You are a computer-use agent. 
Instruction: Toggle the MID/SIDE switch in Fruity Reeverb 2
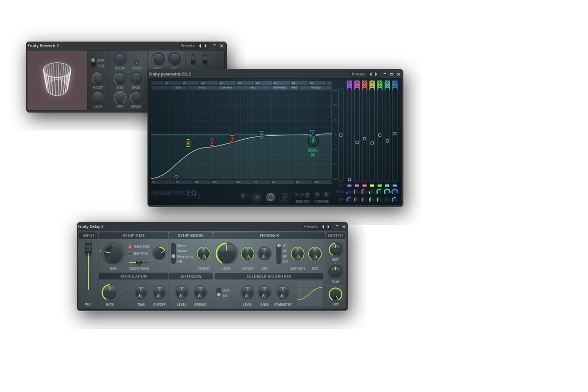tap(93, 63)
